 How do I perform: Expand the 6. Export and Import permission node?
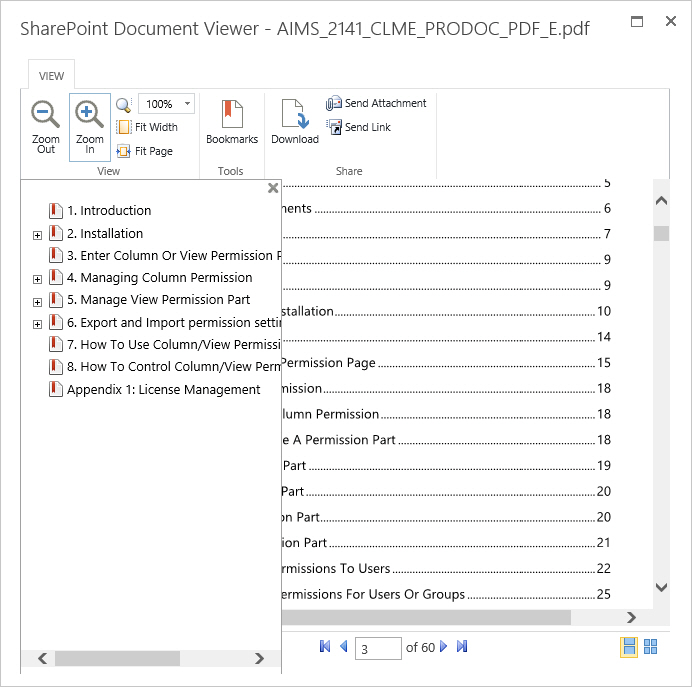tap(38, 324)
